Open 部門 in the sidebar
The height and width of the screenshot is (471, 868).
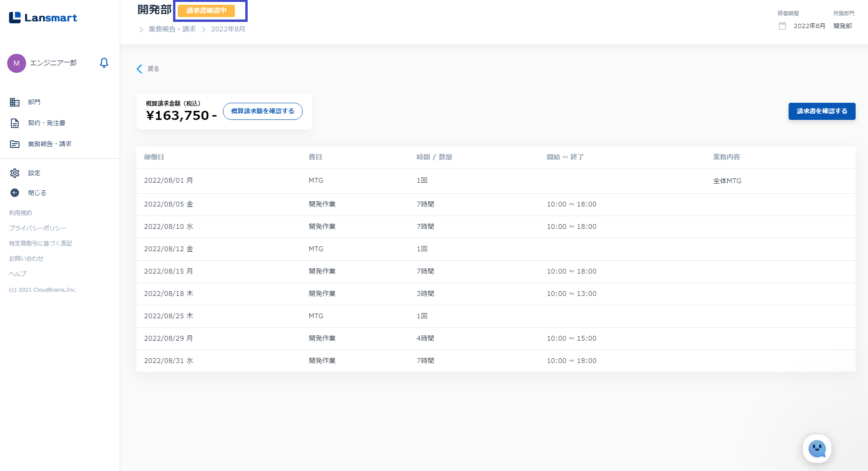point(34,102)
